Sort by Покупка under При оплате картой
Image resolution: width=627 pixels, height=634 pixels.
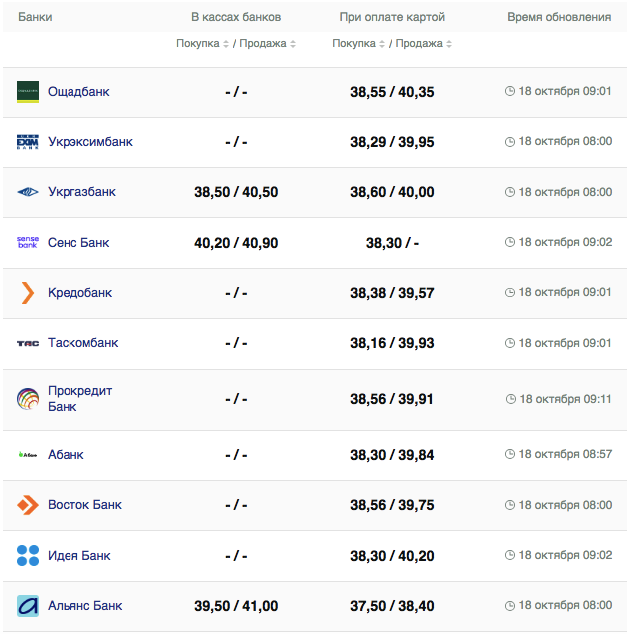(359, 44)
